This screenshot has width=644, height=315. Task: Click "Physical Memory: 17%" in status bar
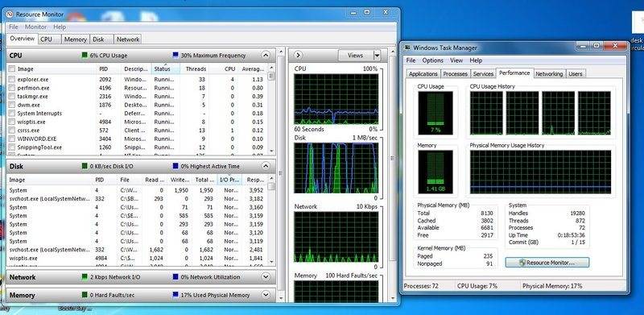tap(551, 286)
